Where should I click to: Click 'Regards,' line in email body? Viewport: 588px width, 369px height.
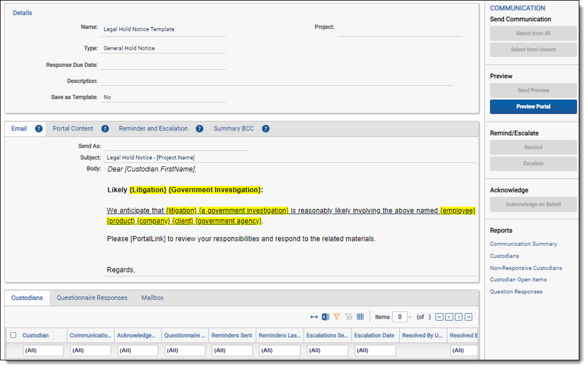pyautogui.click(x=121, y=270)
